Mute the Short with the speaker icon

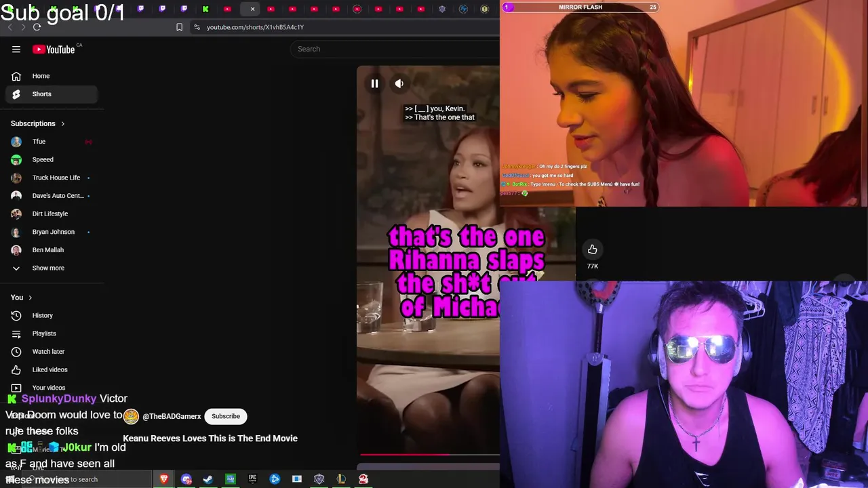[x=399, y=83]
